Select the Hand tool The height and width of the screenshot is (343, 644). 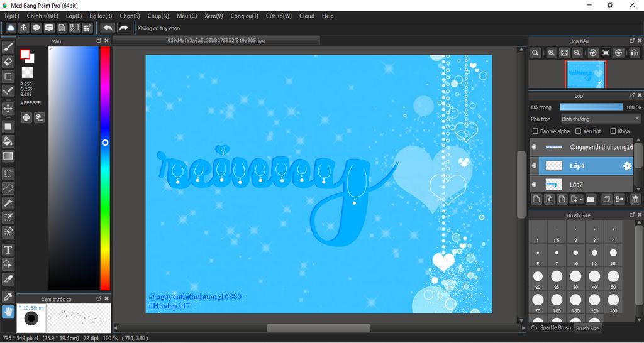pos(8,312)
